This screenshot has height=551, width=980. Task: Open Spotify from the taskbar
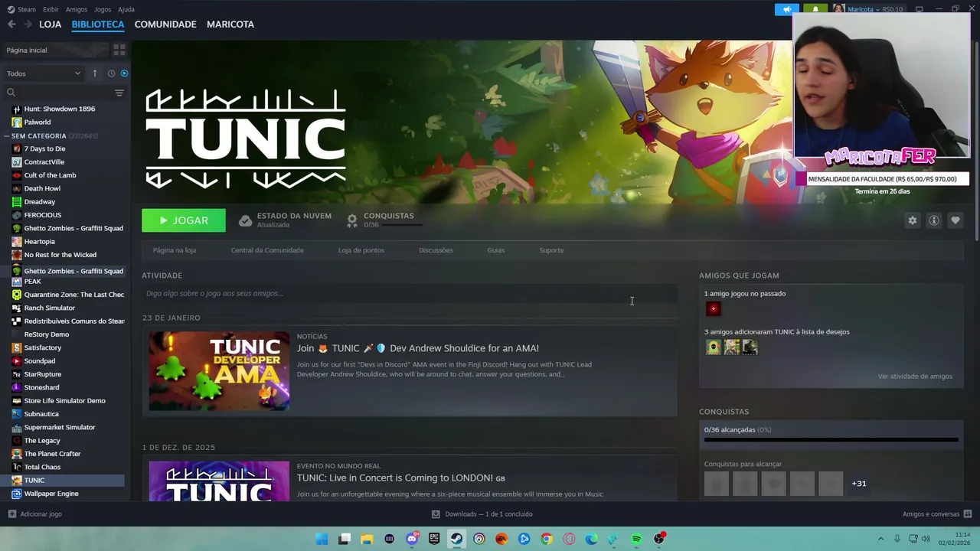[636, 539]
